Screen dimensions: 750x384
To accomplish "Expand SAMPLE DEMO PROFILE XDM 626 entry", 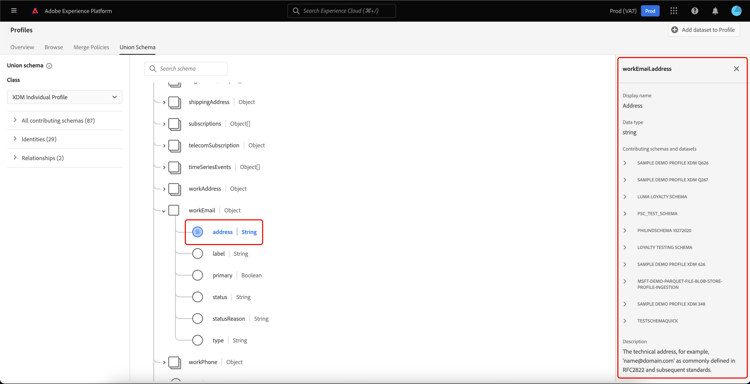I will tap(625, 264).
